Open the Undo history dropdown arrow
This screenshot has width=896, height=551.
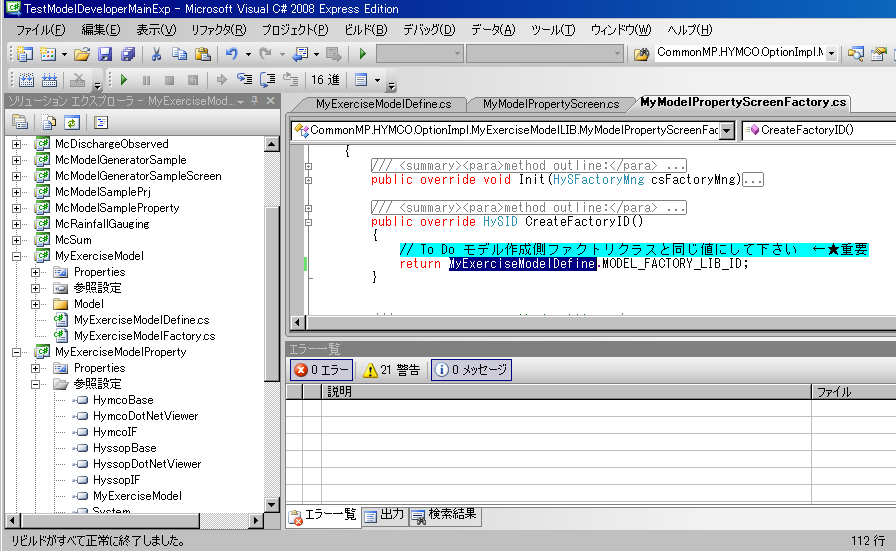pyautogui.click(x=247, y=54)
